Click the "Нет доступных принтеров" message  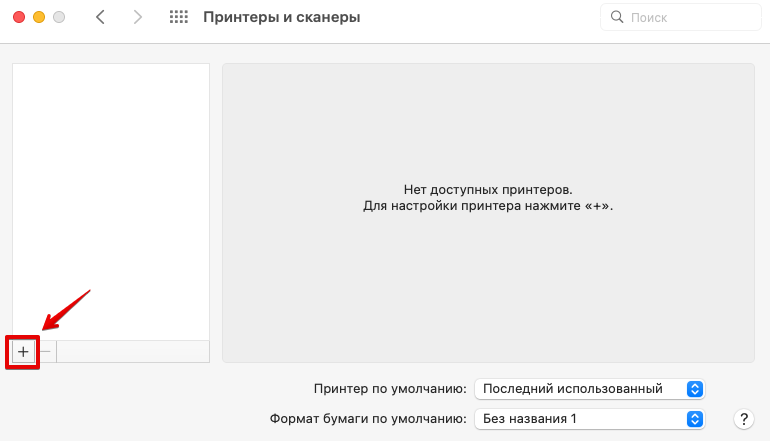click(x=487, y=189)
